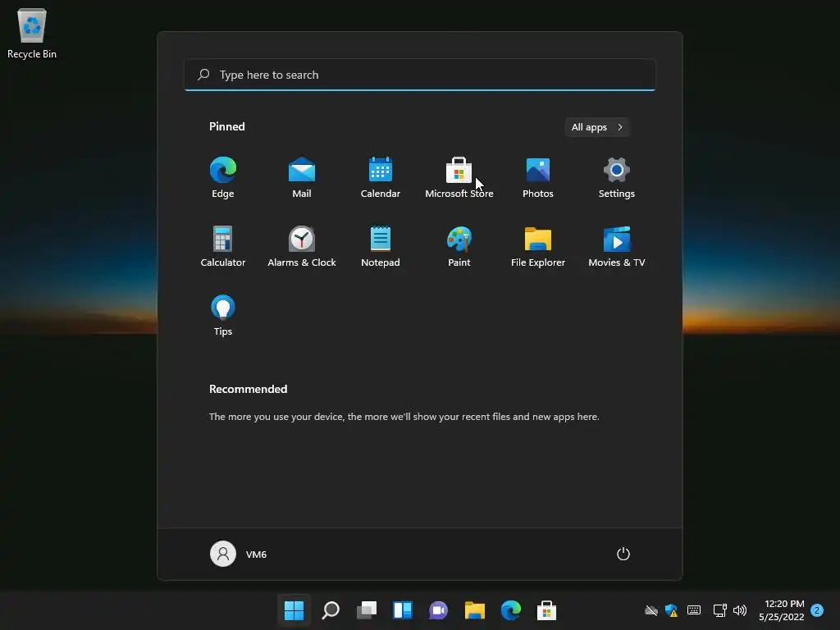Screen dimensions: 840x630
Task: Launch Notepad
Action: coord(381,246)
